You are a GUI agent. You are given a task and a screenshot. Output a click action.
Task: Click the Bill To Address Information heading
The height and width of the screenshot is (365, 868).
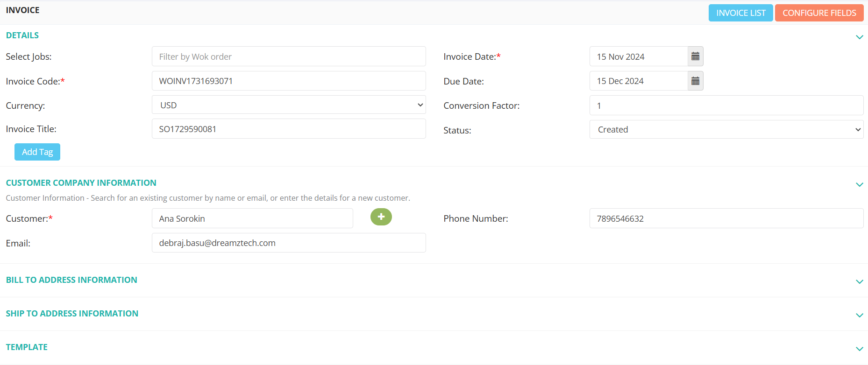coord(71,280)
